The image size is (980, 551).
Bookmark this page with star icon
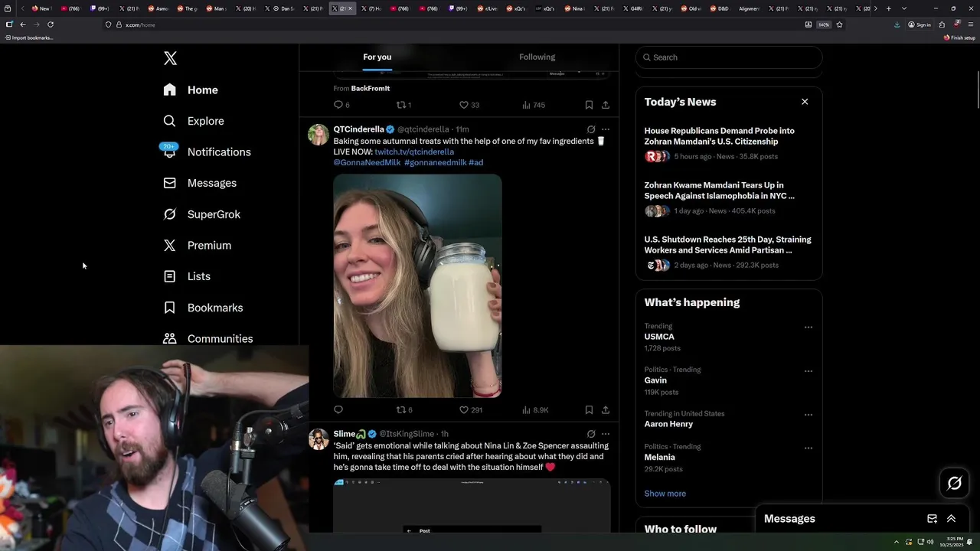tap(839, 24)
